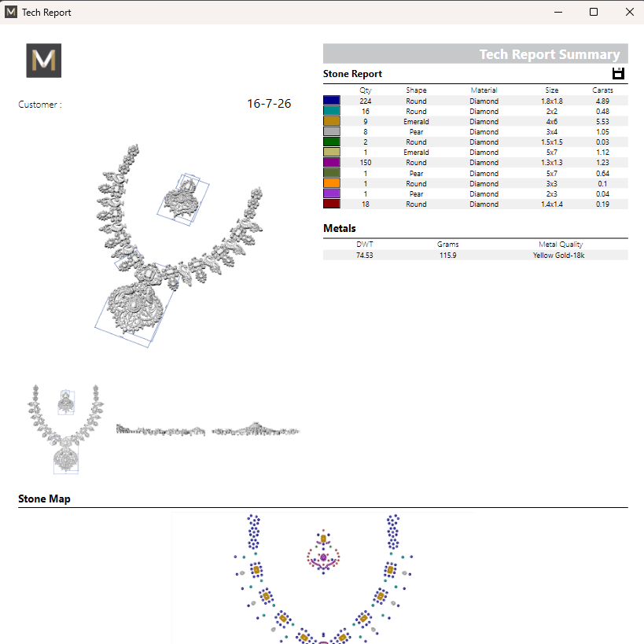This screenshot has height=644, width=644.
Task: Click the Metal Quality column header
Action: [x=561, y=245]
